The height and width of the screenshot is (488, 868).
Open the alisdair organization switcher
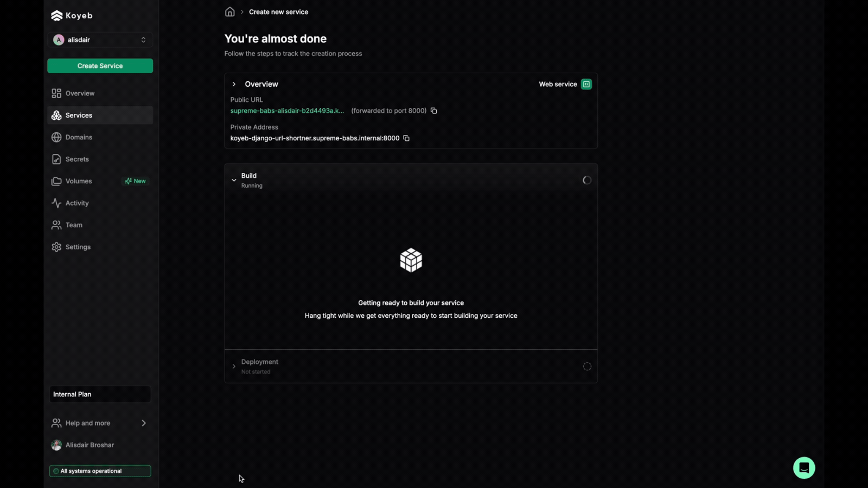[x=100, y=40]
